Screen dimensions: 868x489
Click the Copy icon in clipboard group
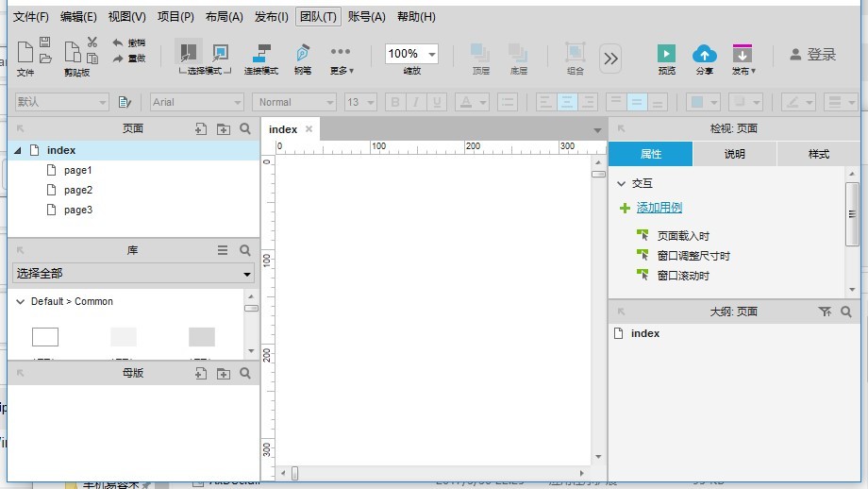[x=92, y=58]
